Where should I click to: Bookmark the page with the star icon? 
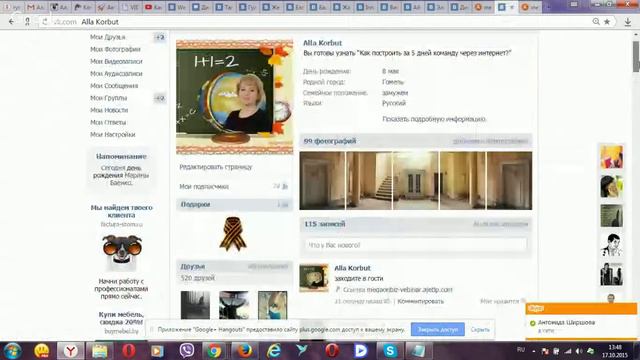point(607,22)
